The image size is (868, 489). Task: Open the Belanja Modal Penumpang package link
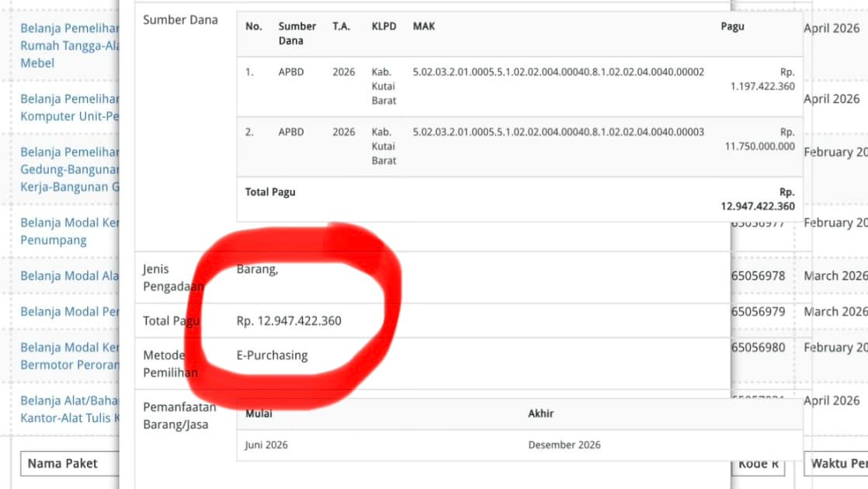[70, 231]
